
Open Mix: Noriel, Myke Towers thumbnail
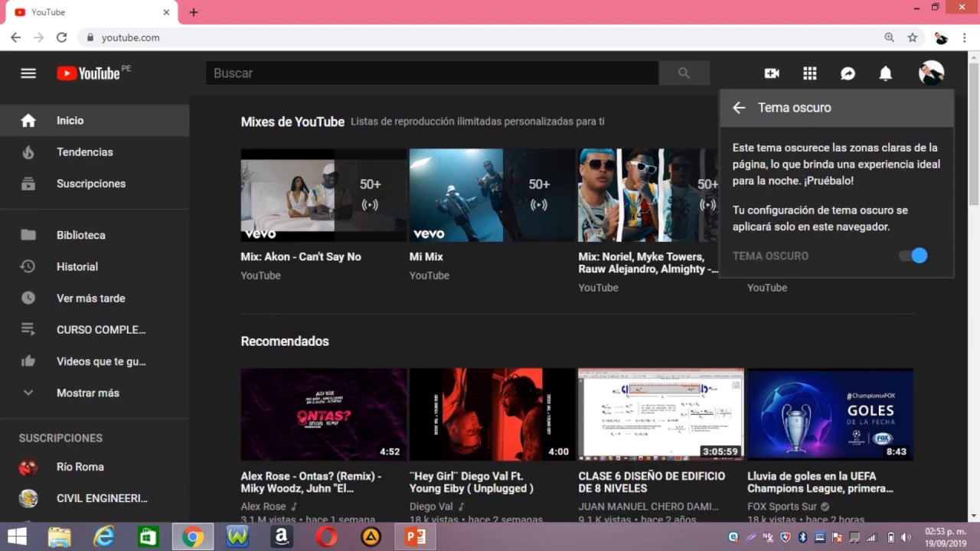click(x=648, y=195)
